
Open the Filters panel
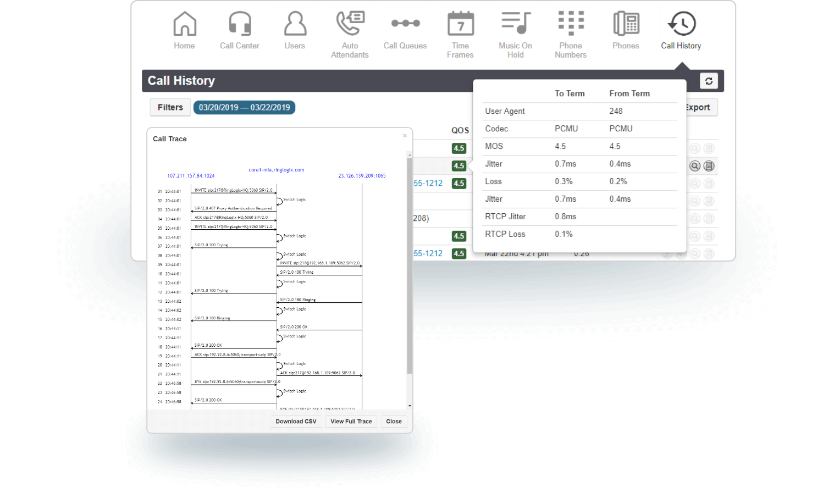(170, 107)
